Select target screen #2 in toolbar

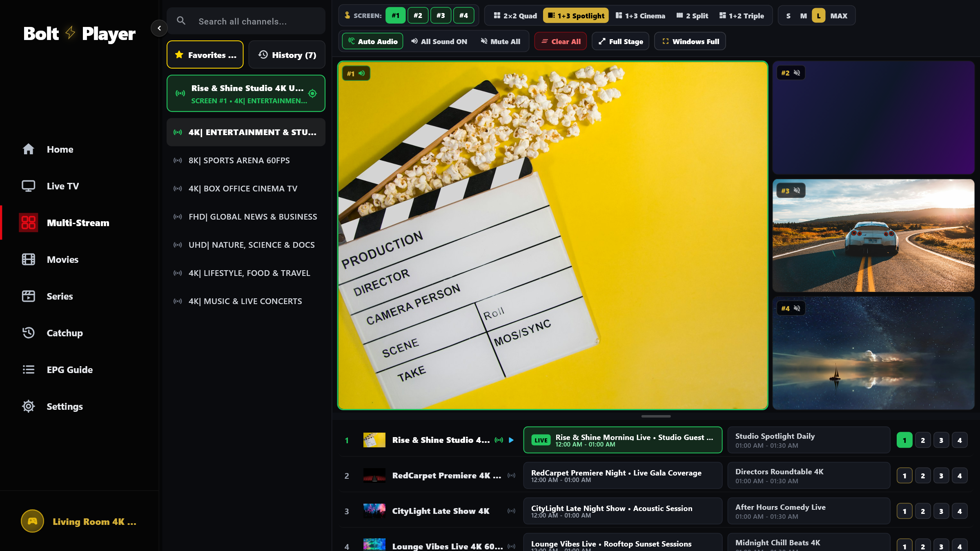pos(418,16)
